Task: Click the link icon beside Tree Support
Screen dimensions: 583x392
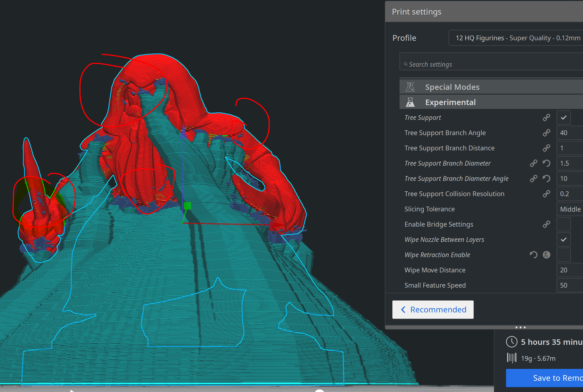Action: 546,117
